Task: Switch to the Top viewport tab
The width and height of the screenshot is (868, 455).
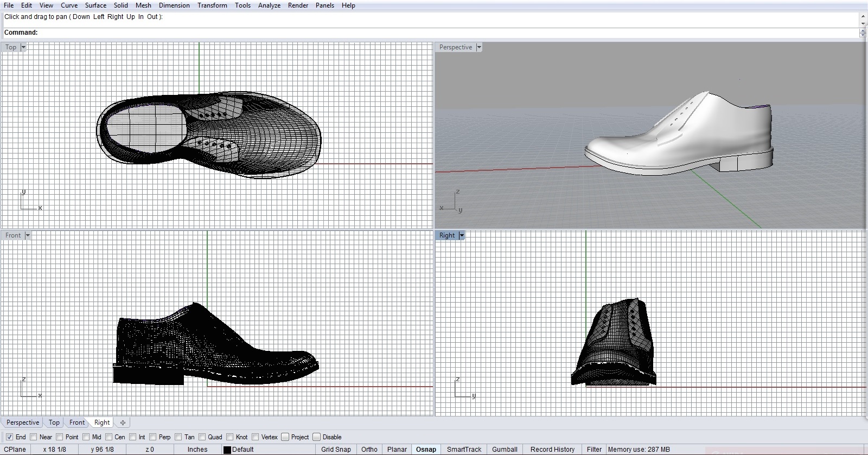Action: (54, 422)
